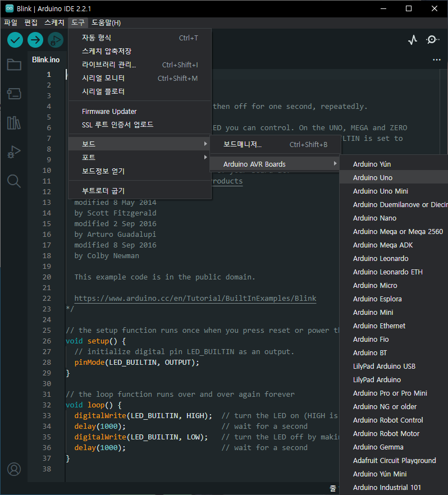Select Arduino Leonardo ETH board
The height and width of the screenshot is (495, 448).
click(394, 272)
